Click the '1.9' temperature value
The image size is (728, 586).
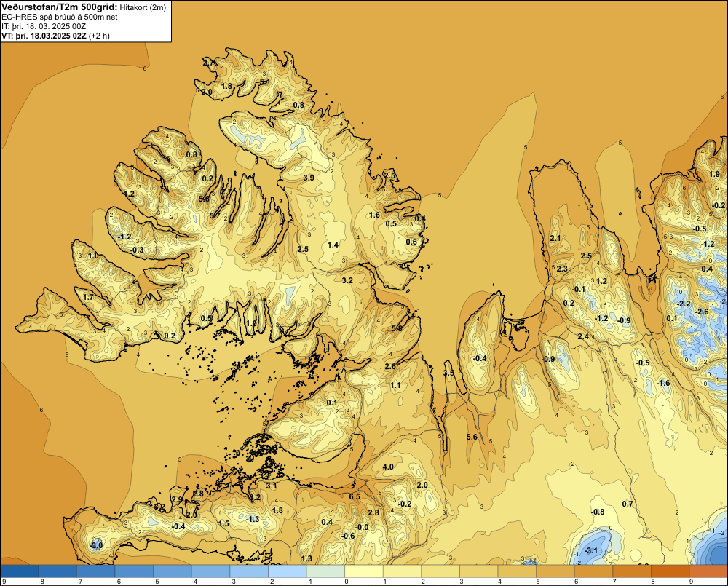point(714,174)
